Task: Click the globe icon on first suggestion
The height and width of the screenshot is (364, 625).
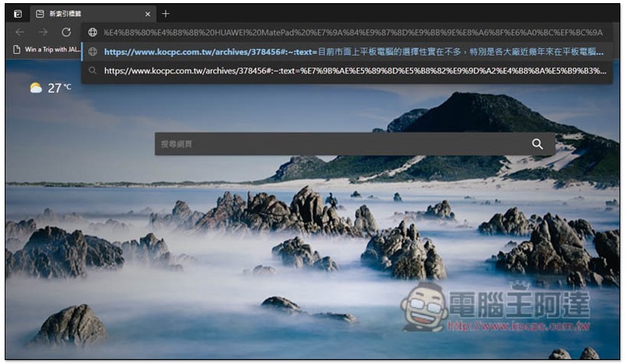Action: click(x=92, y=52)
